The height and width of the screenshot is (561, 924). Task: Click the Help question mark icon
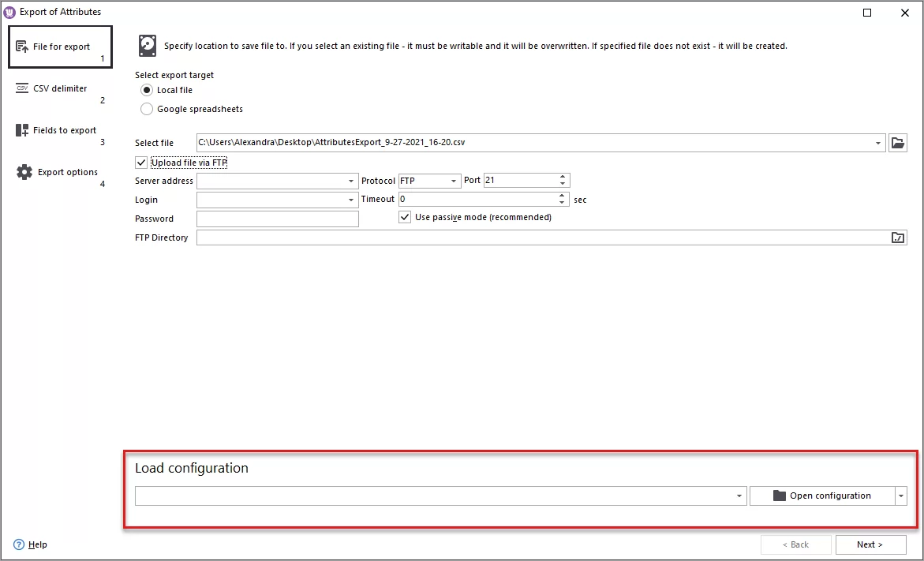click(x=17, y=544)
